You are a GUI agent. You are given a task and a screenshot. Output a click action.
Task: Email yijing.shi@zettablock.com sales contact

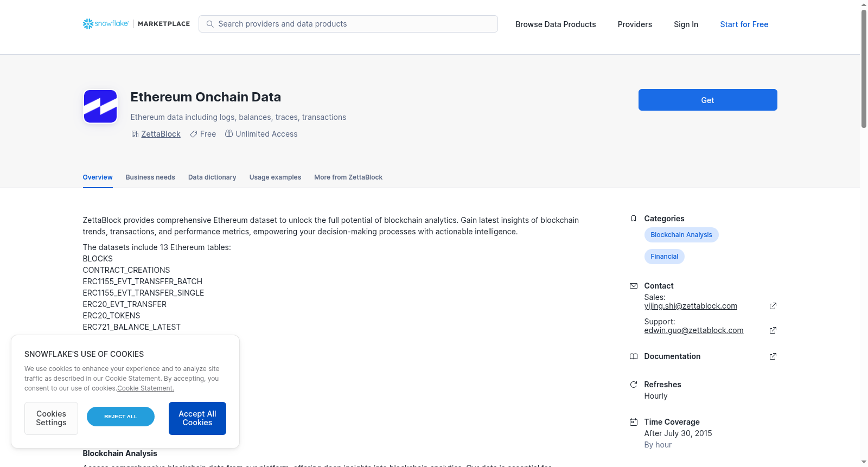pyautogui.click(x=691, y=306)
